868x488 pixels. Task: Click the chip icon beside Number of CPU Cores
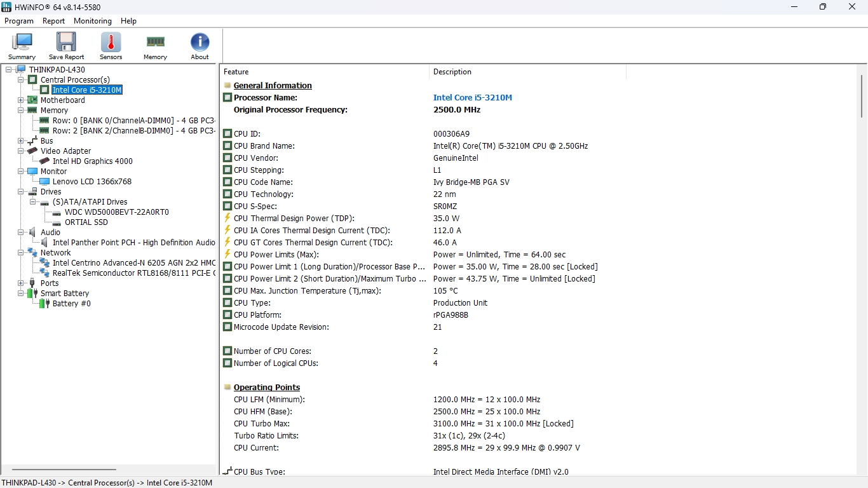click(227, 351)
